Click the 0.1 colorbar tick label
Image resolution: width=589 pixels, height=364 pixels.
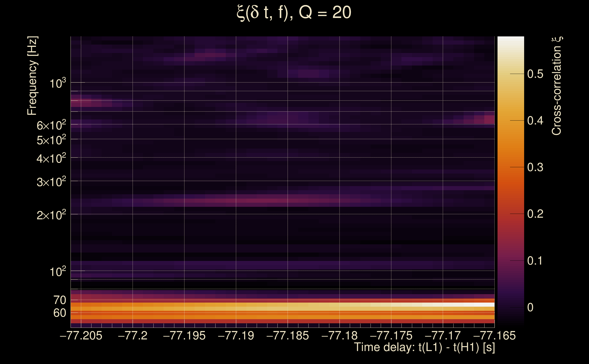point(535,260)
